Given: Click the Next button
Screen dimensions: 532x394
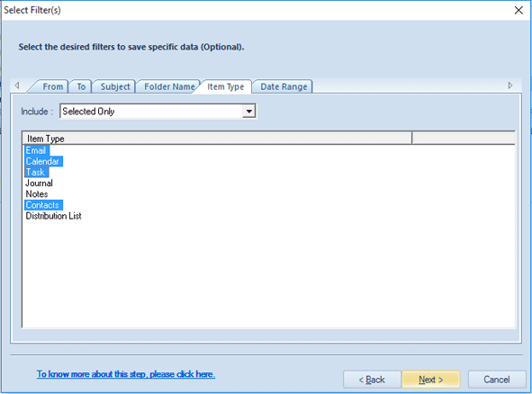Looking at the screenshot, I should click(431, 380).
